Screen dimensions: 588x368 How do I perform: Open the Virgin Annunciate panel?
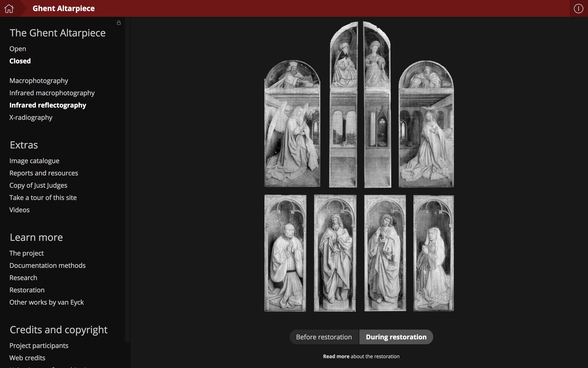pyautogui.click(x=426, y=124)
